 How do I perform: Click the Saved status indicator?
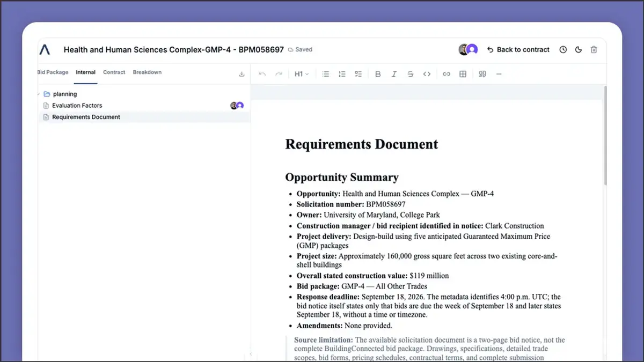300,49
